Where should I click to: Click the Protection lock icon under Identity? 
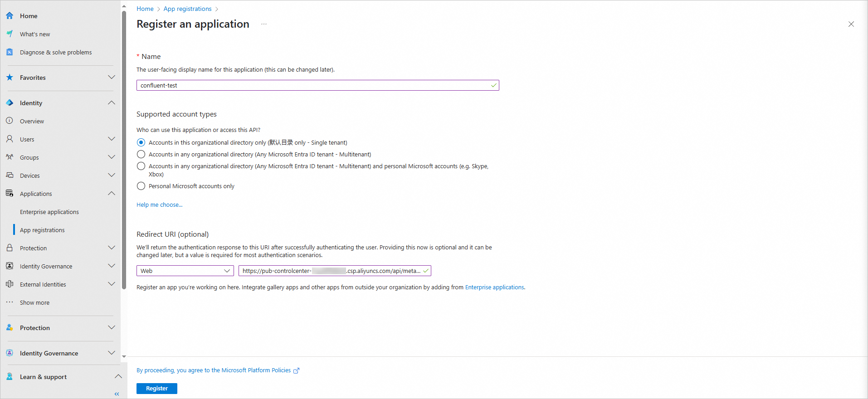(x=10, y=248)
